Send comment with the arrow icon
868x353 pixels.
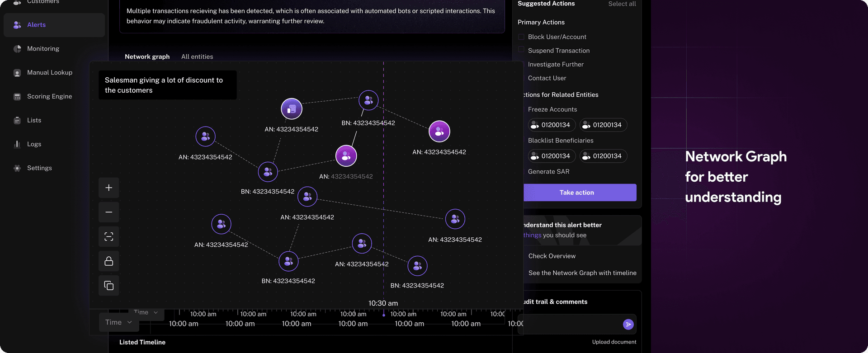click(x=628, y=324)
